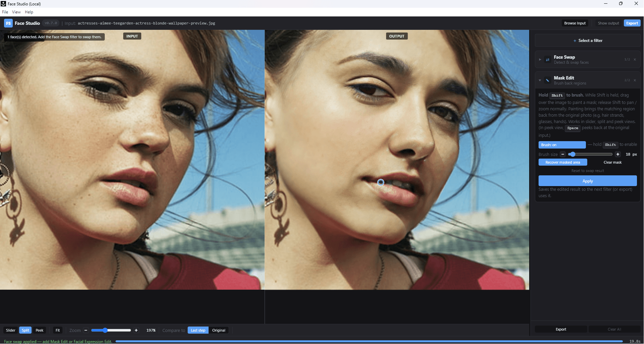Screen dimensions: 644x344
Task: Open the File menu
Action: coord(5,12)
